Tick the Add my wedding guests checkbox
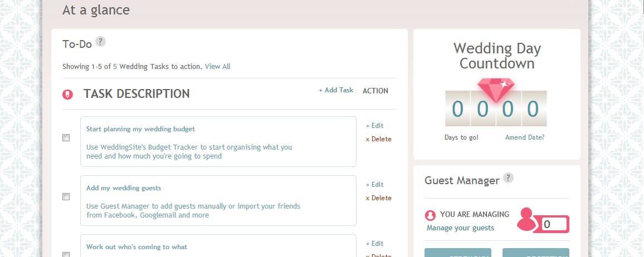Screen dimensions: 644x257 [x=66, y=197]
